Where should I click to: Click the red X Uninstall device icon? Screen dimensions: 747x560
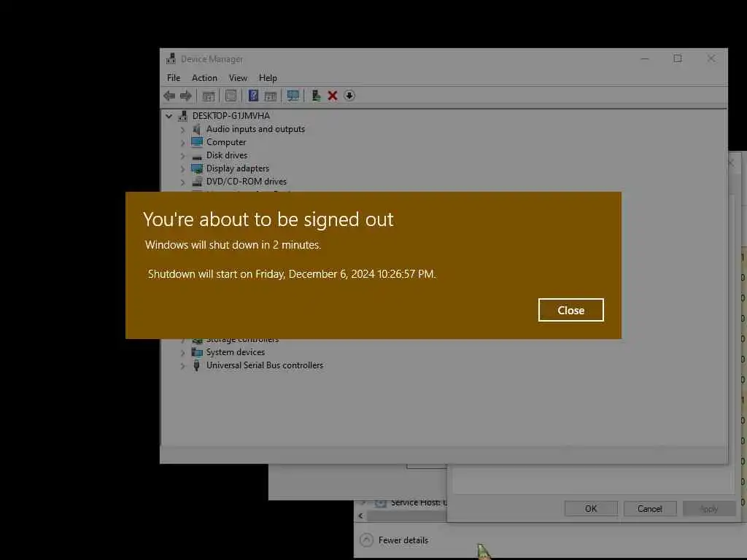(x=333, y=96)
